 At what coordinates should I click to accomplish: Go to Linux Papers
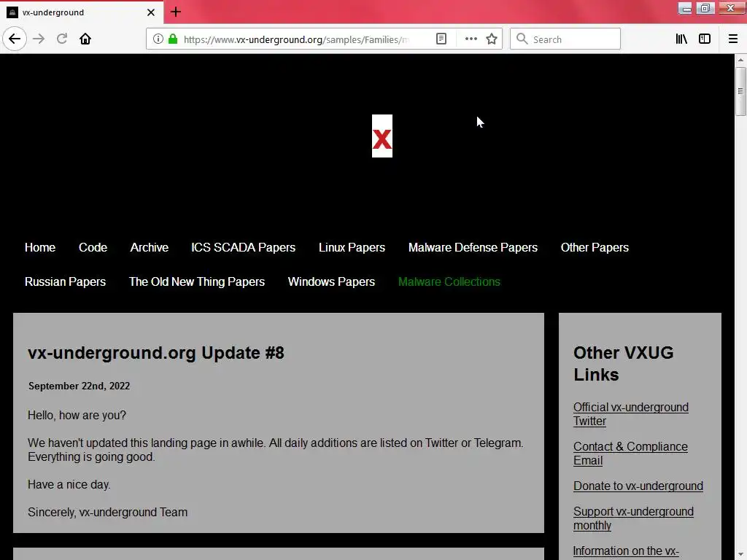pos(352,248)
